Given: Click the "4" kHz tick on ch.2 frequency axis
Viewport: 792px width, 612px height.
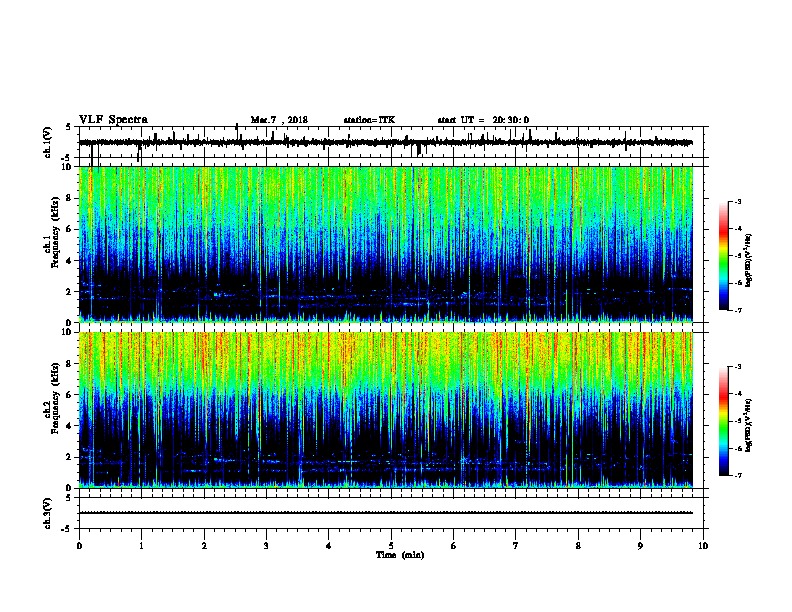Looking at the screenshot, I should pyautogui.click(x=70, y=426).
